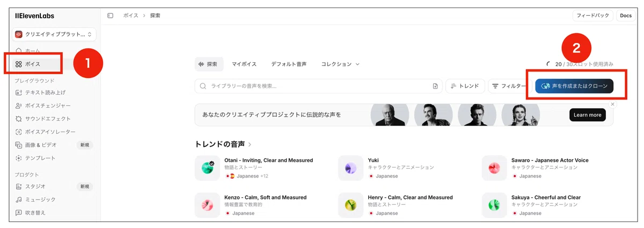Click the 新規 badge next to スタジオ
This screenshot has width=644, height=228.
pos(84,187)
